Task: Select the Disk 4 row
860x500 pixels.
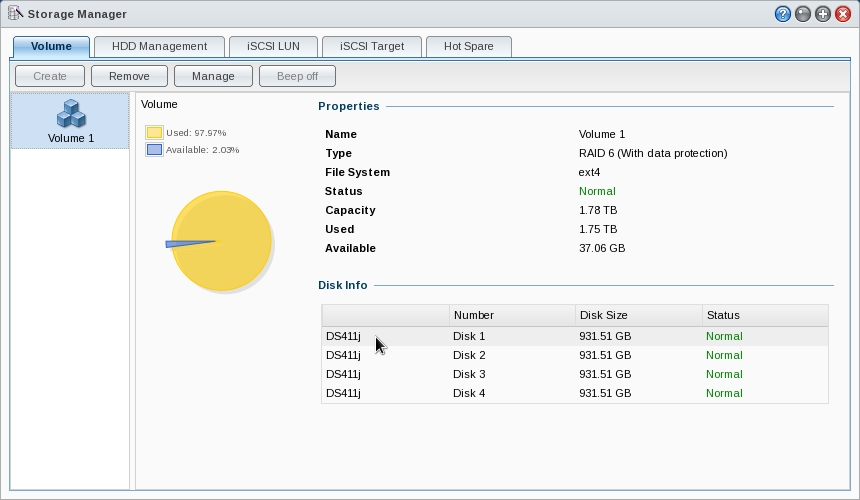Action: pyautogui.click(x=575, y=393)
